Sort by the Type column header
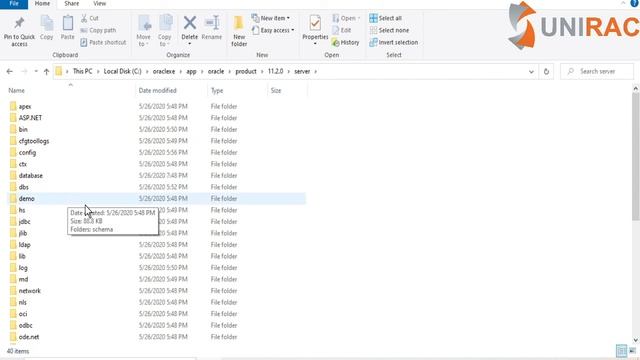 pyautogui.click(x=238, y=91)
